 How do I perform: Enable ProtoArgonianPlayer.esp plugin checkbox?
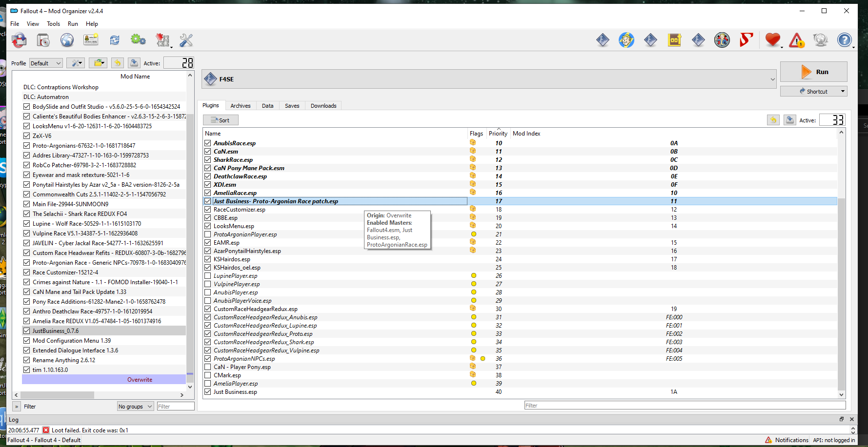(x=208, y=234)
